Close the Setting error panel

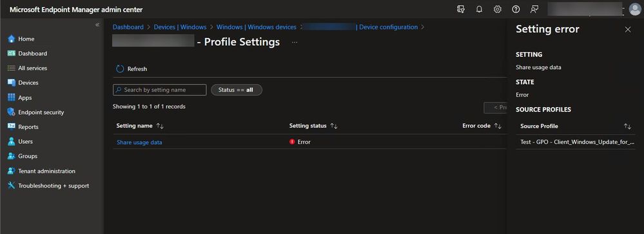[x=628, y=30]
